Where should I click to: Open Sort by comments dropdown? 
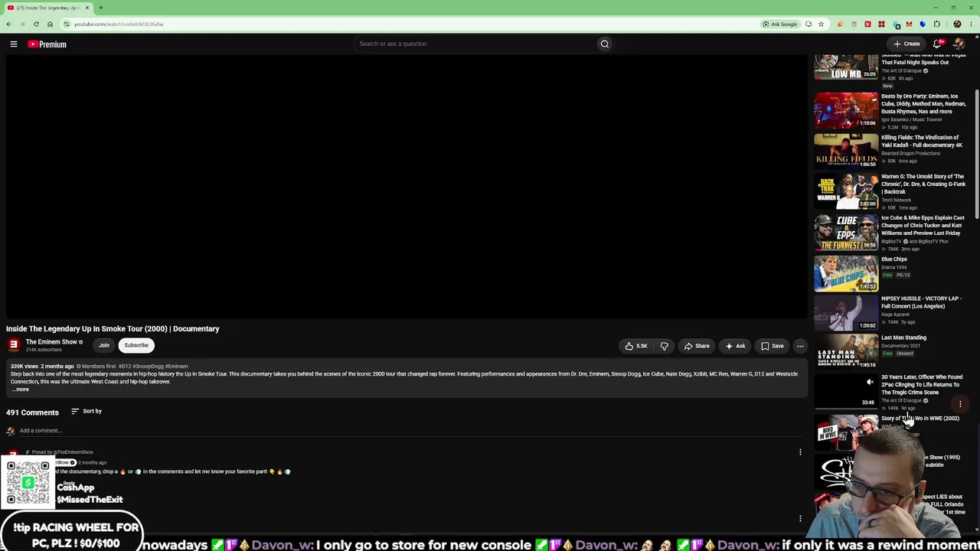87,411
